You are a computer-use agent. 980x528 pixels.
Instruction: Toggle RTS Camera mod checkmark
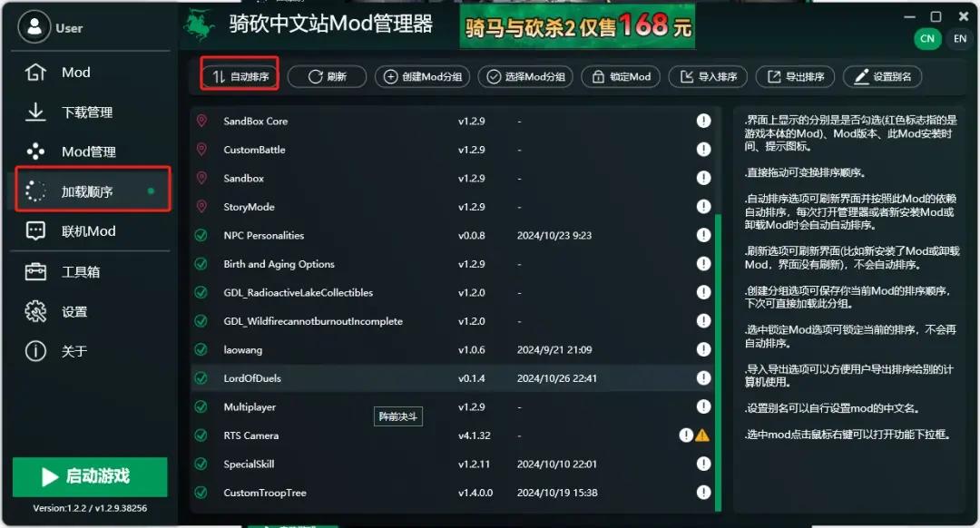click(x=201, y=435)
